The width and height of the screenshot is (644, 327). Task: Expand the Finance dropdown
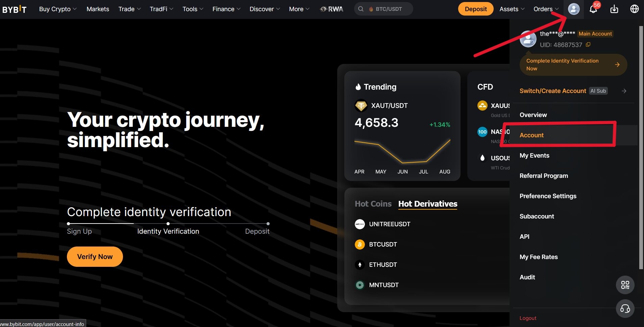[x=226, y=9]
